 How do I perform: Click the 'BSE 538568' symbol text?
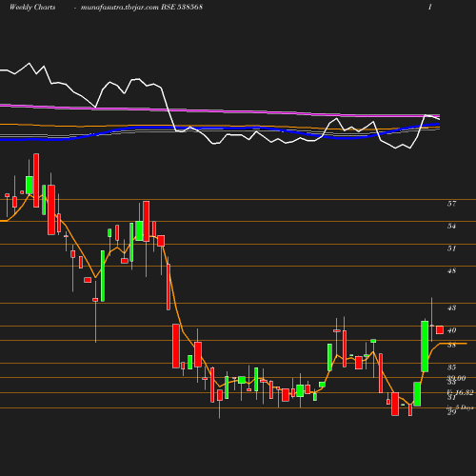tap(182, 8)
